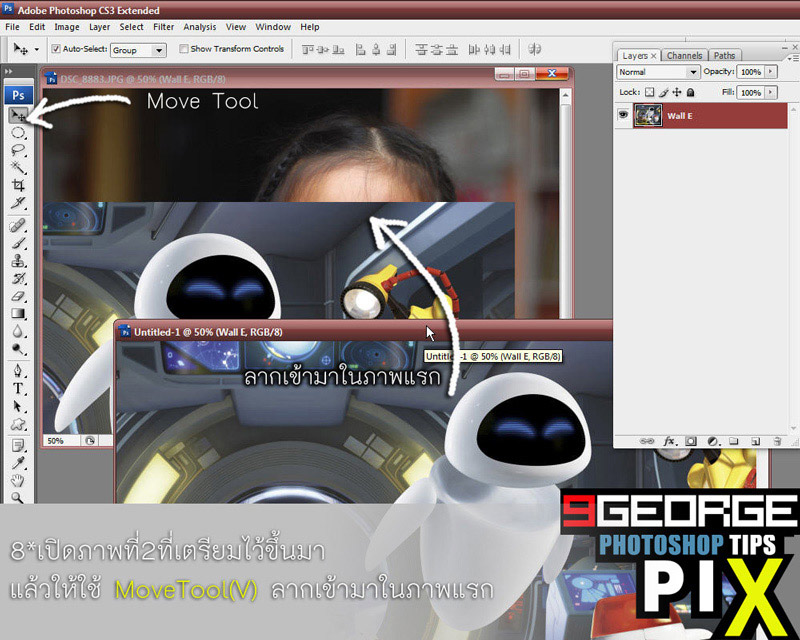
Task: Click the Ps logo atop the toolbox
Action: (x=18, y=95)
